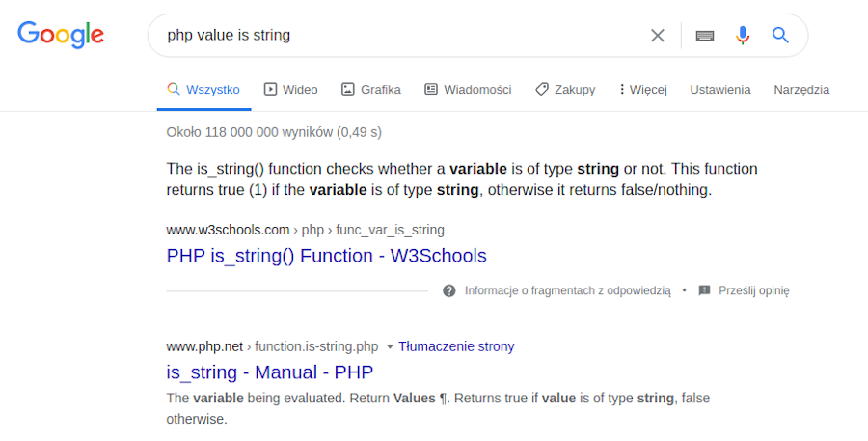This screenshot has height=441, width=868.
Task: Click into the search input field
Action: (x=395, y=36)
